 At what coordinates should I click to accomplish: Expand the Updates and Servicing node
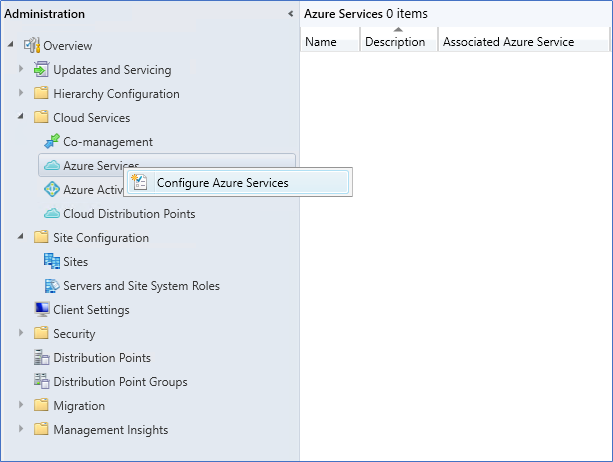[x=21, y=69]
